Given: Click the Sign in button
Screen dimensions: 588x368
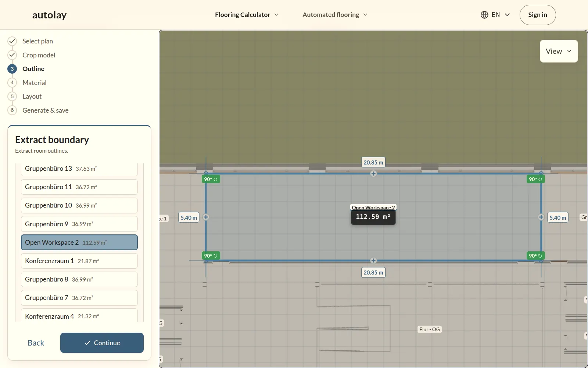Looking at the screenshot, I should pyautogui.click(x=538, y=15).
